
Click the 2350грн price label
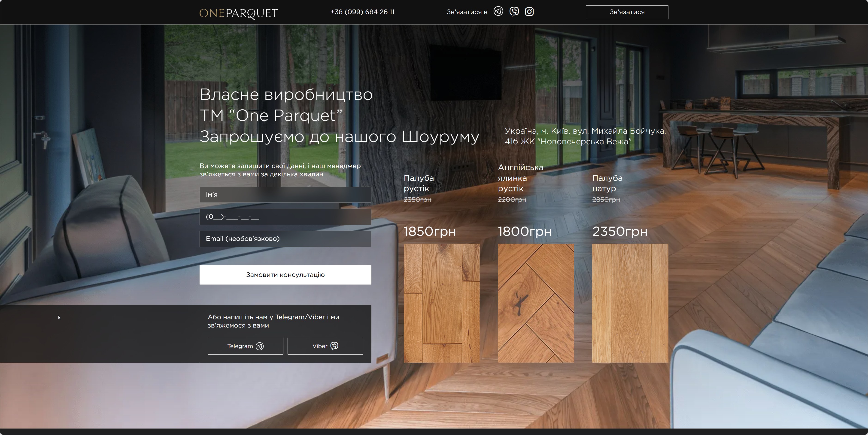coord(620,231)
